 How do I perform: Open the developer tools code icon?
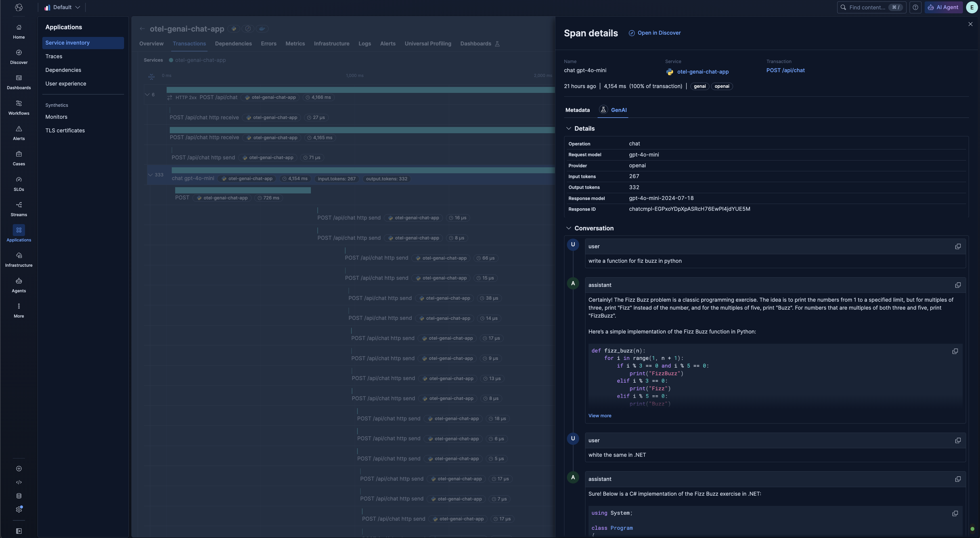[19, 482]
